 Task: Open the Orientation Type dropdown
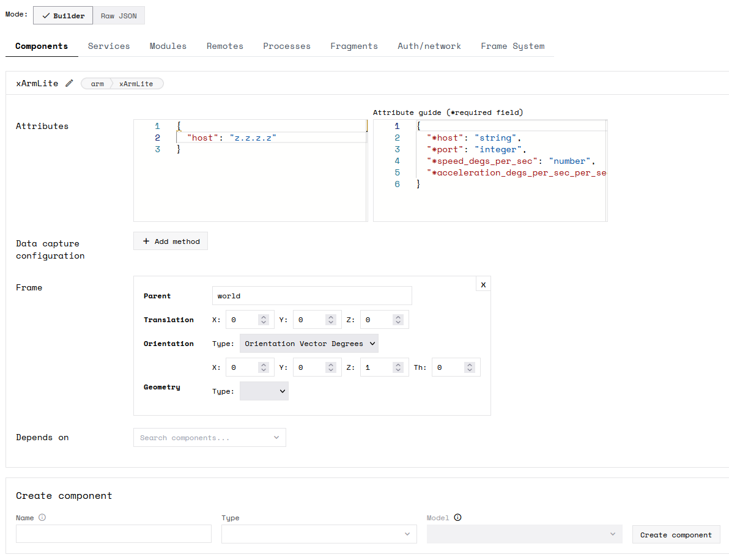tap(309, 344)
